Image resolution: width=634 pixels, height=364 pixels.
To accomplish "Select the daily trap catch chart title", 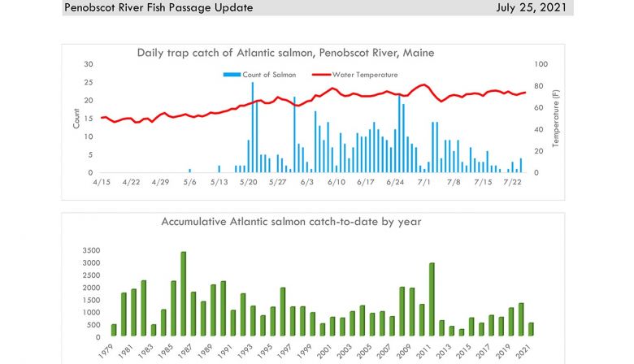I will click(285, 53).
